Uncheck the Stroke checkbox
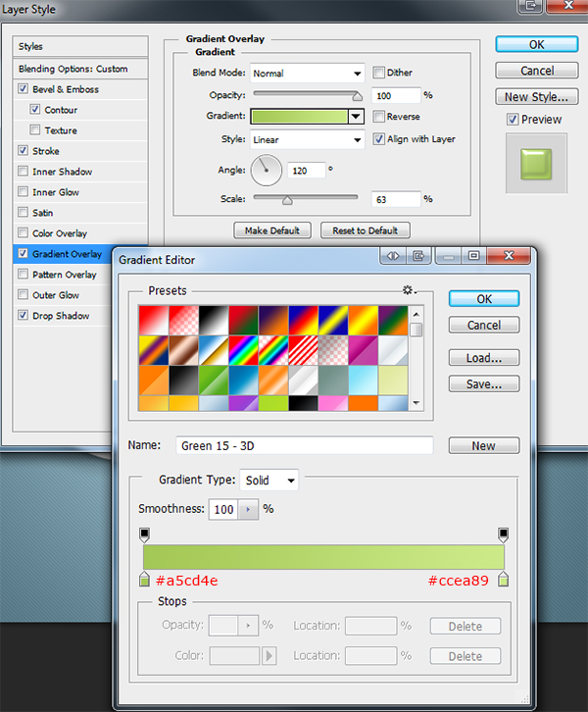Viewport: 588px width, 712px height. [23, 150]
